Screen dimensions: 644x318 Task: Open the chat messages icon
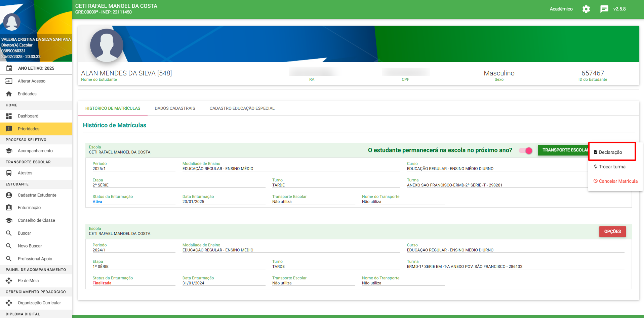click(604, 9)
